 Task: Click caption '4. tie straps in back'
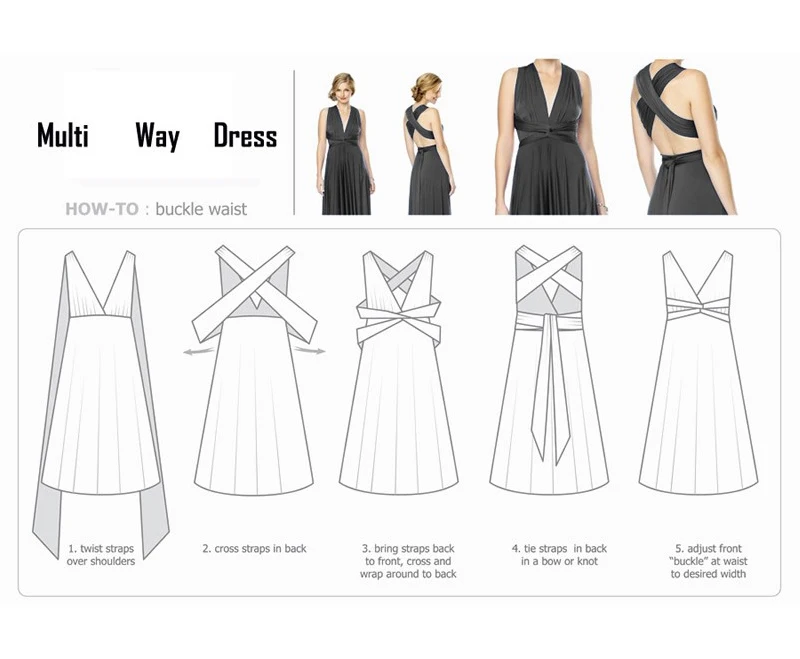coord(559,555)
